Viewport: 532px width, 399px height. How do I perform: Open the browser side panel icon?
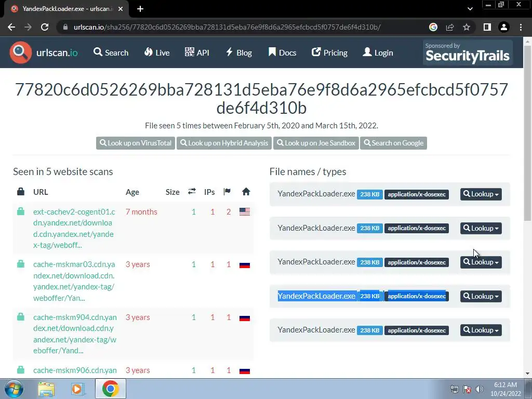tap(487, 27)
